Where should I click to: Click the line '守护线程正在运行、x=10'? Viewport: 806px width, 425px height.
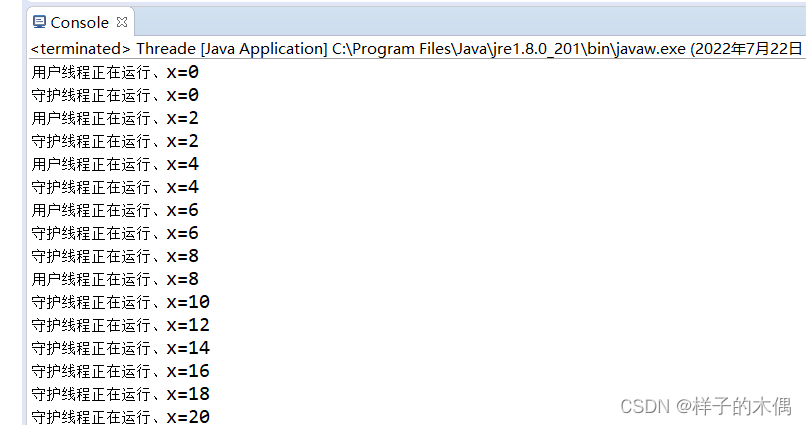click(120, 302)
